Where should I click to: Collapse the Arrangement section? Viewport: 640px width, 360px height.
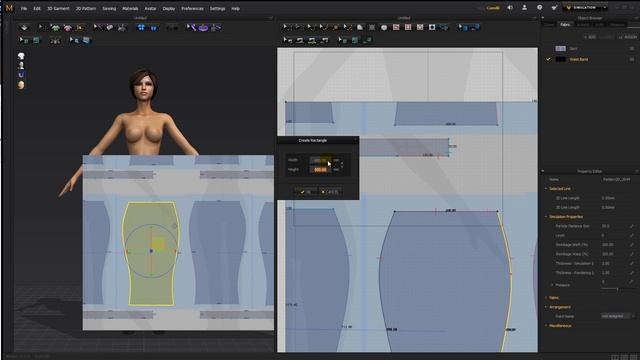click(x=546, y=307)
